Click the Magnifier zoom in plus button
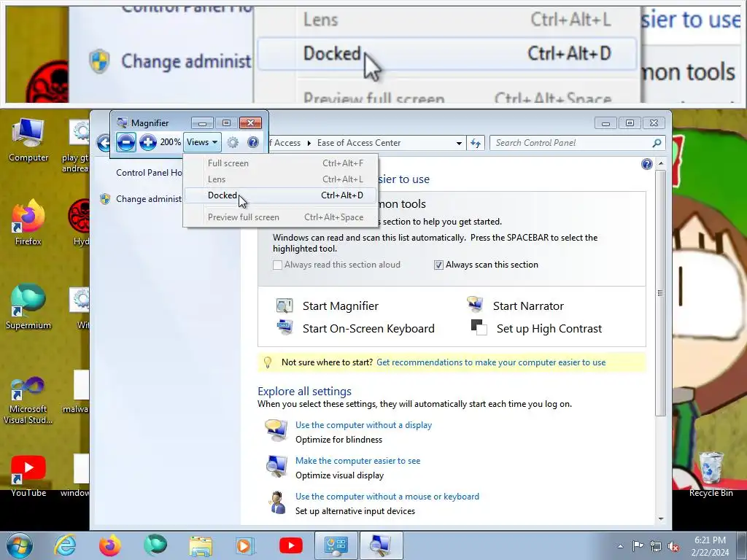 147,142
